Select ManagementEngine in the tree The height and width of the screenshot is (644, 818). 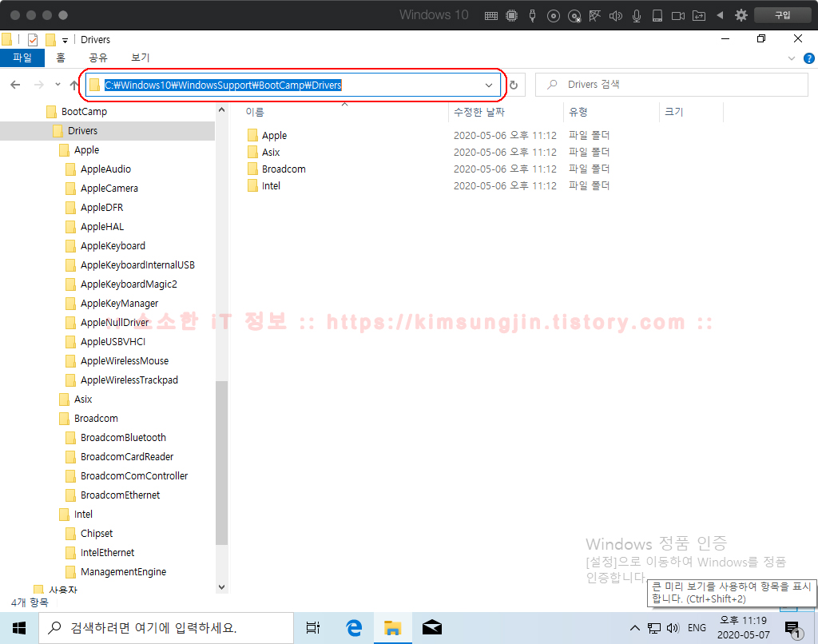coord(123,572)
